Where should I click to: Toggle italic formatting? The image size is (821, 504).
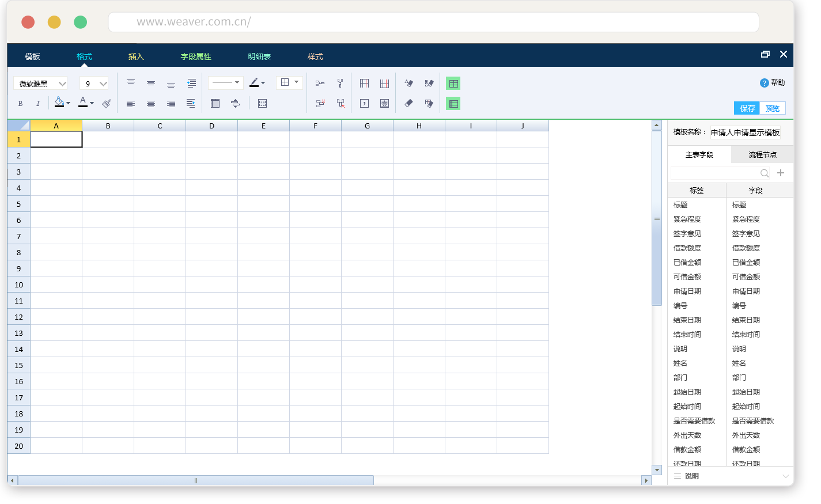38,104
